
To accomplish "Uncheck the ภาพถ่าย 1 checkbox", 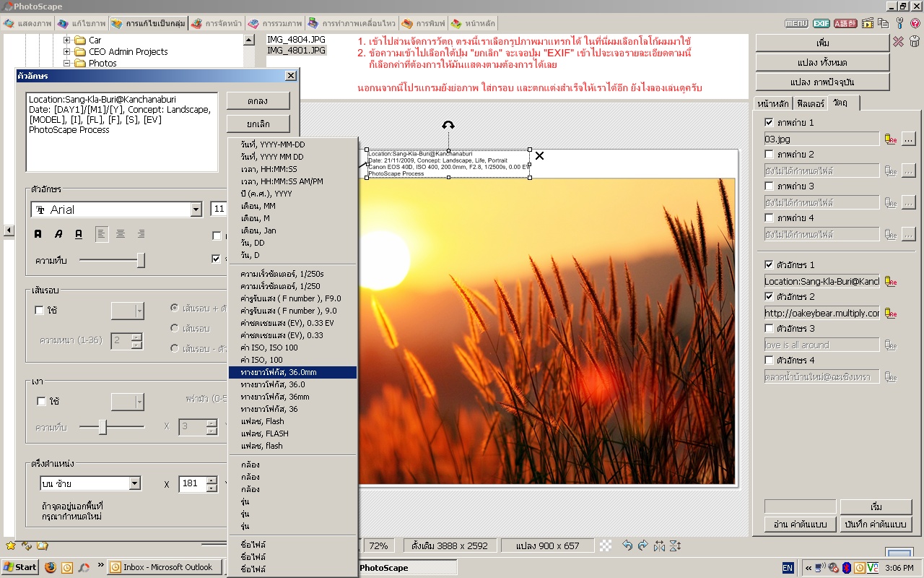I will (769, 123).
